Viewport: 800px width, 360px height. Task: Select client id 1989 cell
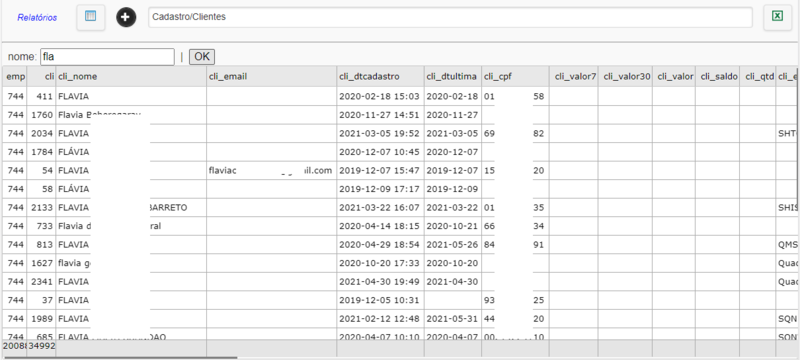click(41, 319)
